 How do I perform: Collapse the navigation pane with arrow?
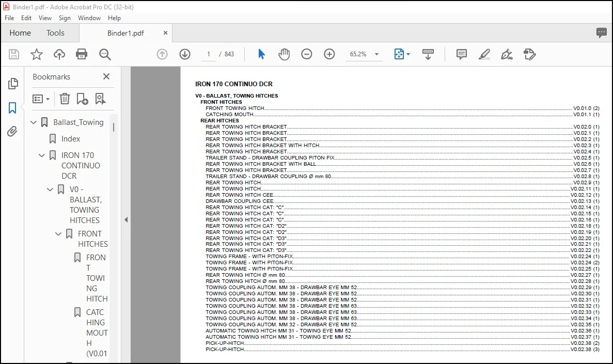[x=126, y=220]
